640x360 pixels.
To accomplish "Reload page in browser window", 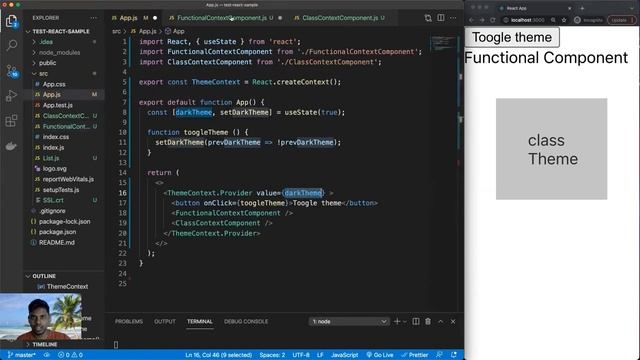I will (x=493, y=20).
